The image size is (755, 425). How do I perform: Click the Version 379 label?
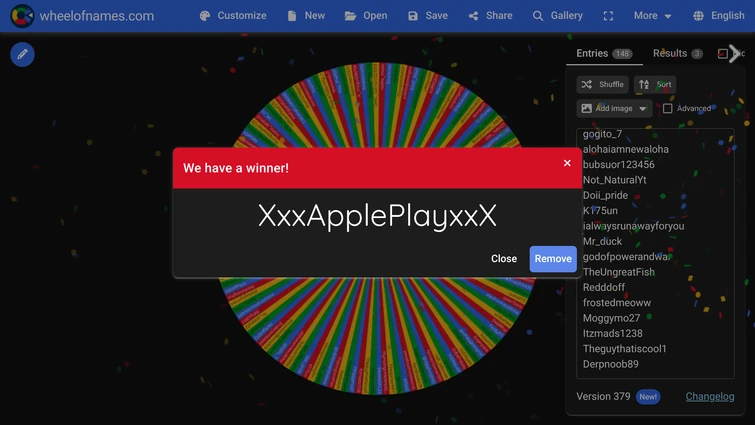point(603,397)
